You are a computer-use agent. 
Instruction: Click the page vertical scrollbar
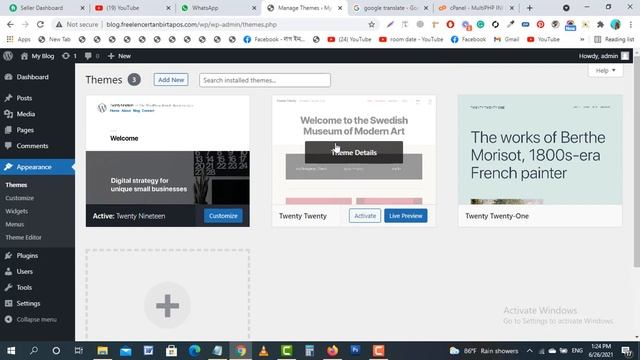tap(636, 162)
